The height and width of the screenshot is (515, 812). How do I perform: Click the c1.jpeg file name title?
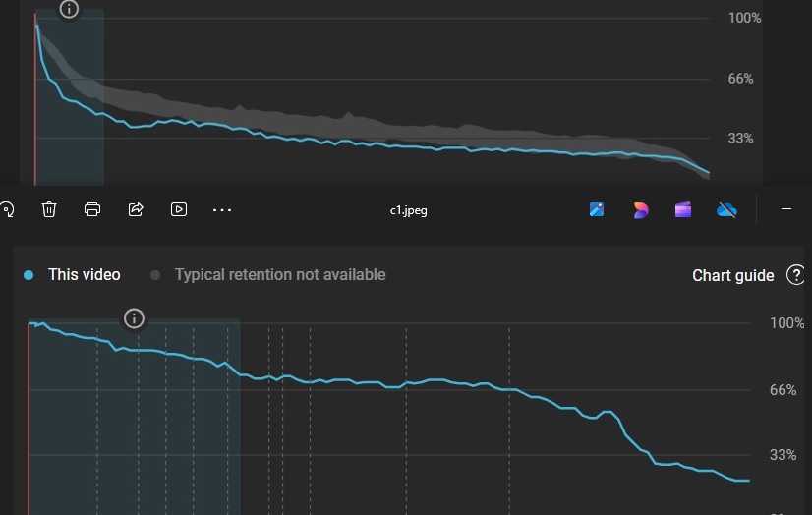408,210
